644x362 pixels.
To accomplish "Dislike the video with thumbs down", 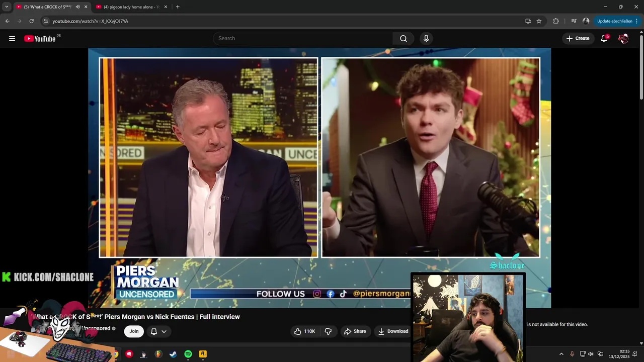I will click(328, 331).
